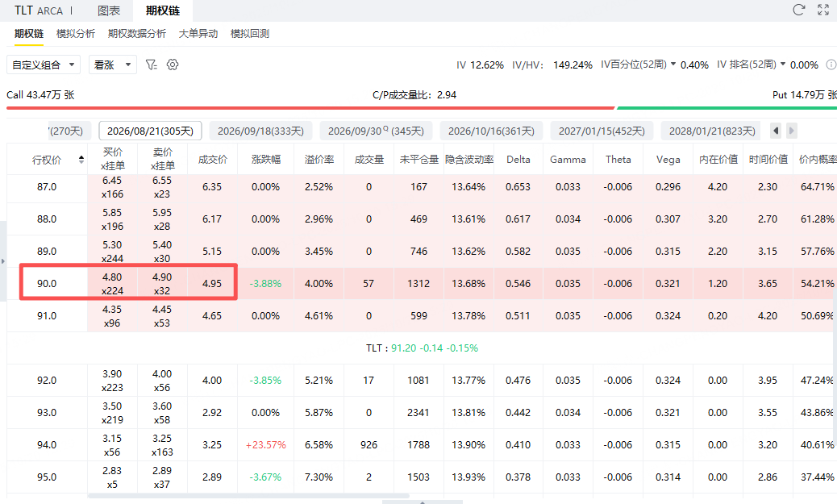The height and width of the screenshot is (504, 837).
Task: Click the 卖价x挂单 column header
Action: click(x=162, y=159)
